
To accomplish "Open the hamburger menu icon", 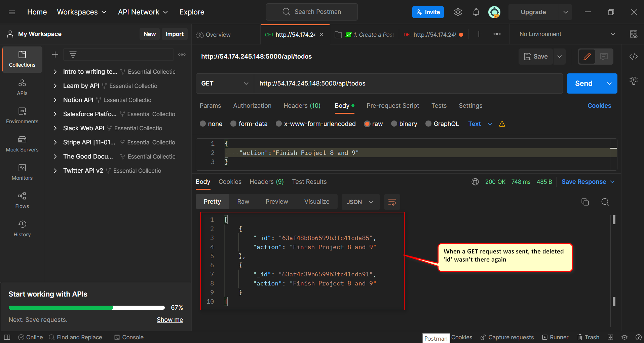I will [12, 12].
